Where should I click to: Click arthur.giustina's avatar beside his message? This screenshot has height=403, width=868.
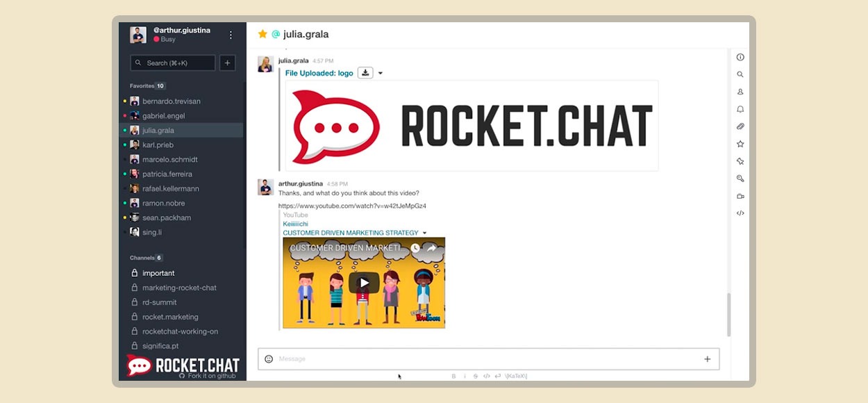click(265, 187)
